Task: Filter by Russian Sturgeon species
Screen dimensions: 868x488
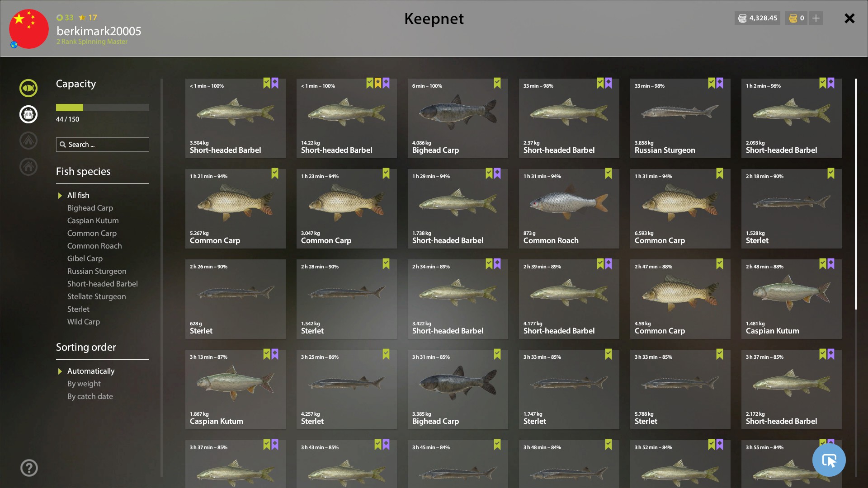Action: click(x=97, y=271)
